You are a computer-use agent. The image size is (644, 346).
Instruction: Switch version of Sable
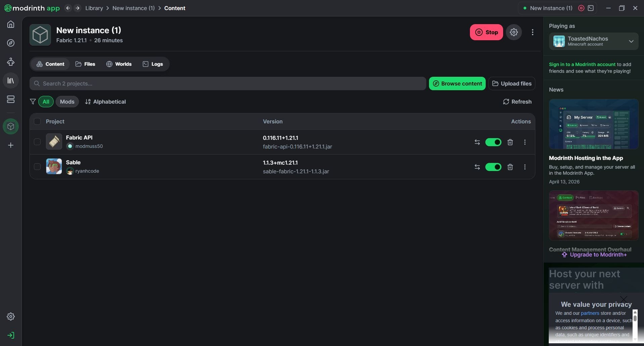[477, 167]
